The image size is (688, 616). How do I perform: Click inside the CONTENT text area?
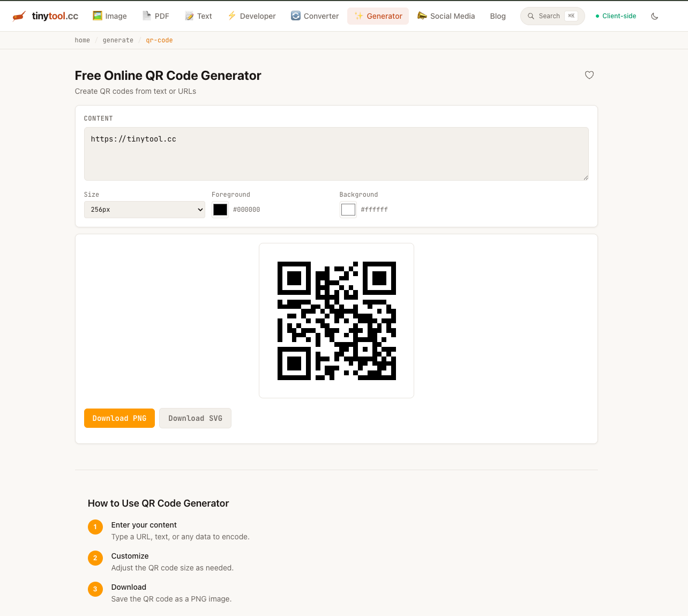(x=336, y=153)
